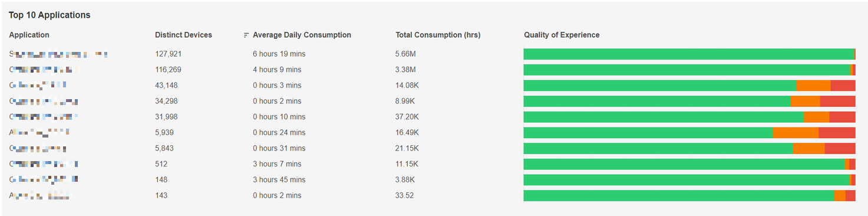Click the sort icon beside Average Daily Consumption
Viewport: 868px width, 216px height.
pyautogui.click(x=246, y=35)
